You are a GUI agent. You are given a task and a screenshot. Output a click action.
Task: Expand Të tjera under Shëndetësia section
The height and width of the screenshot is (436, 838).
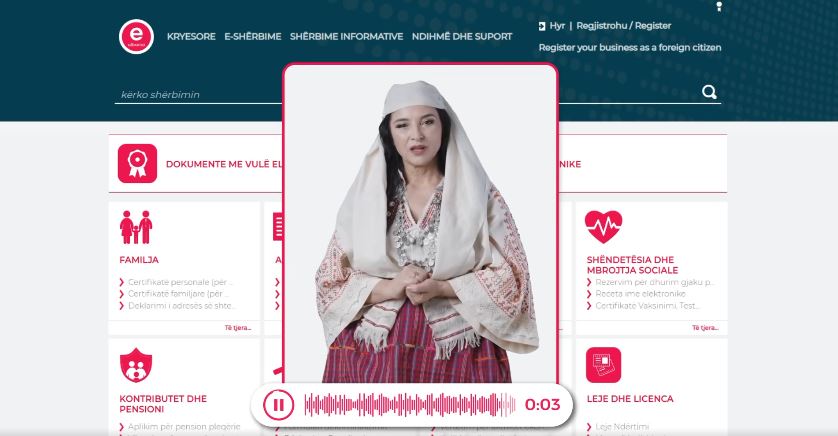705,328
